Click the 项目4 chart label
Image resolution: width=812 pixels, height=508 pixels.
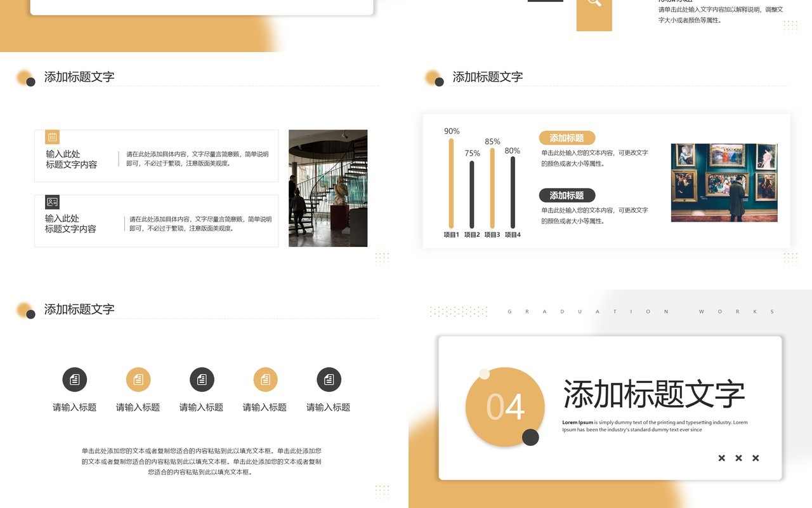[x=513, y=235]
